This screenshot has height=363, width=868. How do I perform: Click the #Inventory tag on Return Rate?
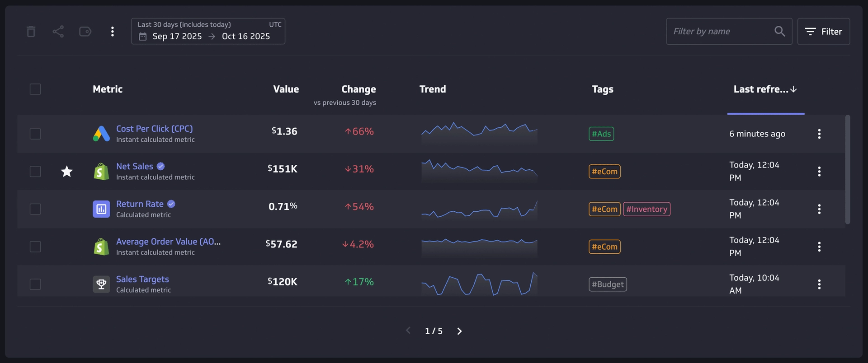point(646,209)
